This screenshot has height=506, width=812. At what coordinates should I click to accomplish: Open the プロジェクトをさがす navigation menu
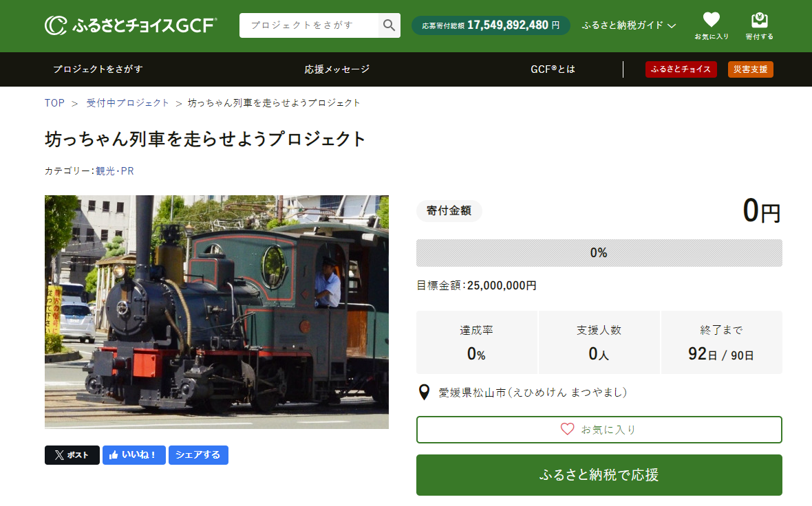coord(98,69)
